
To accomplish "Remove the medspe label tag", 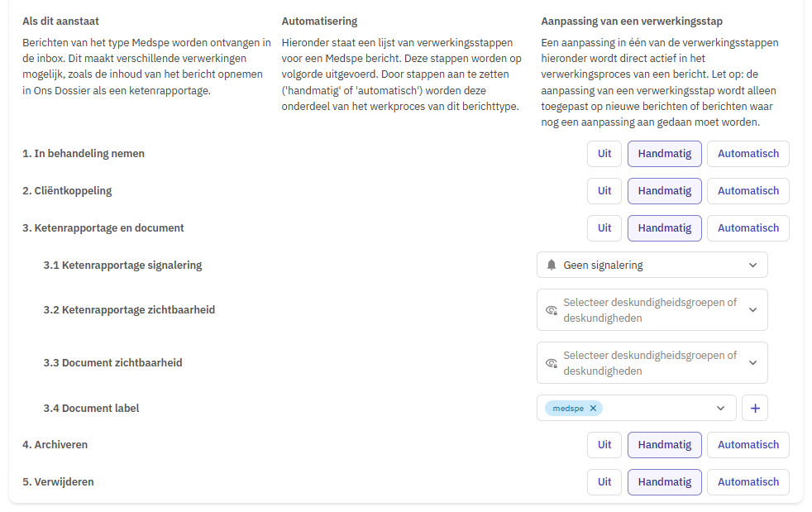I will click(x=593, y=409).
